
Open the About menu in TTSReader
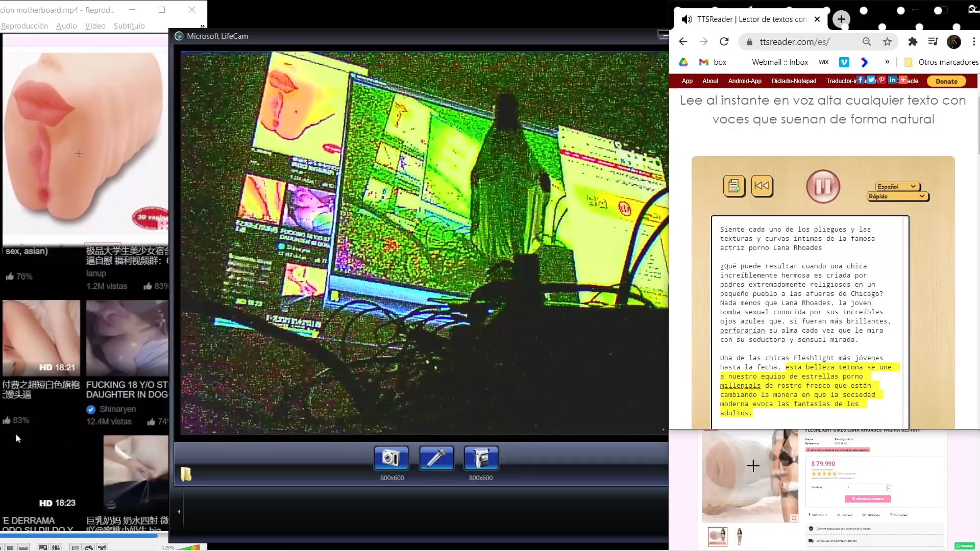tap(710, 81)
